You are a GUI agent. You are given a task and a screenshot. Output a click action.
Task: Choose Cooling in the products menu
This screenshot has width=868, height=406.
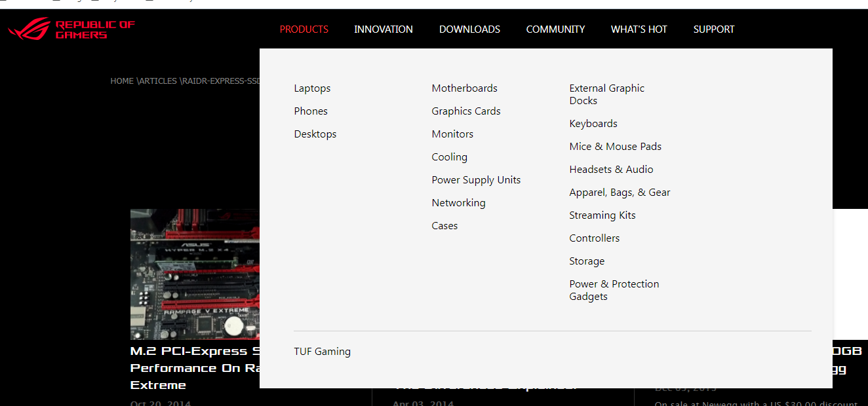tap(449, 157)
